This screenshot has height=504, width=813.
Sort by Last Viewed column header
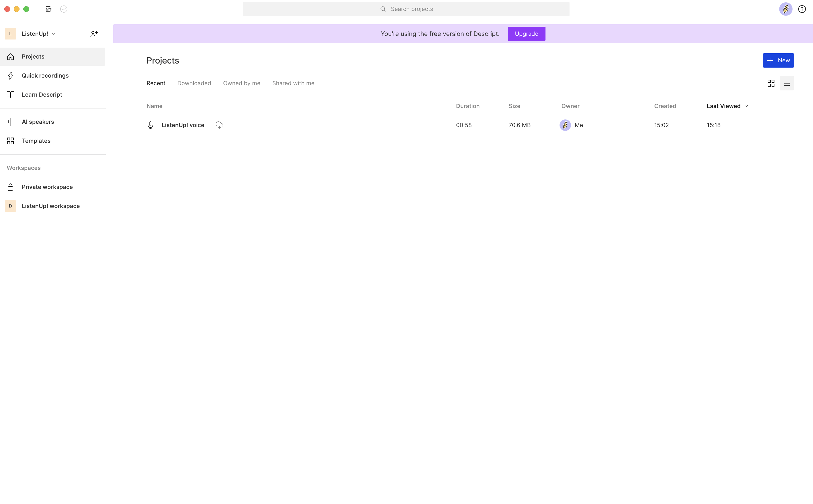723,106
